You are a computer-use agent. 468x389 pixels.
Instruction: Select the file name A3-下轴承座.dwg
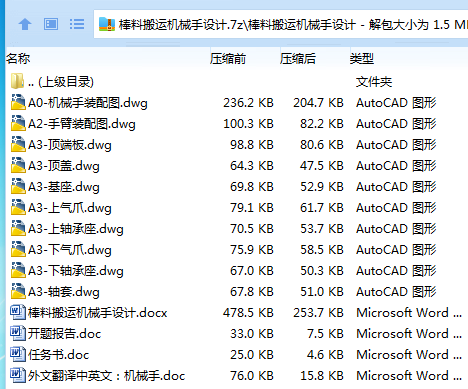click(76, 271)
